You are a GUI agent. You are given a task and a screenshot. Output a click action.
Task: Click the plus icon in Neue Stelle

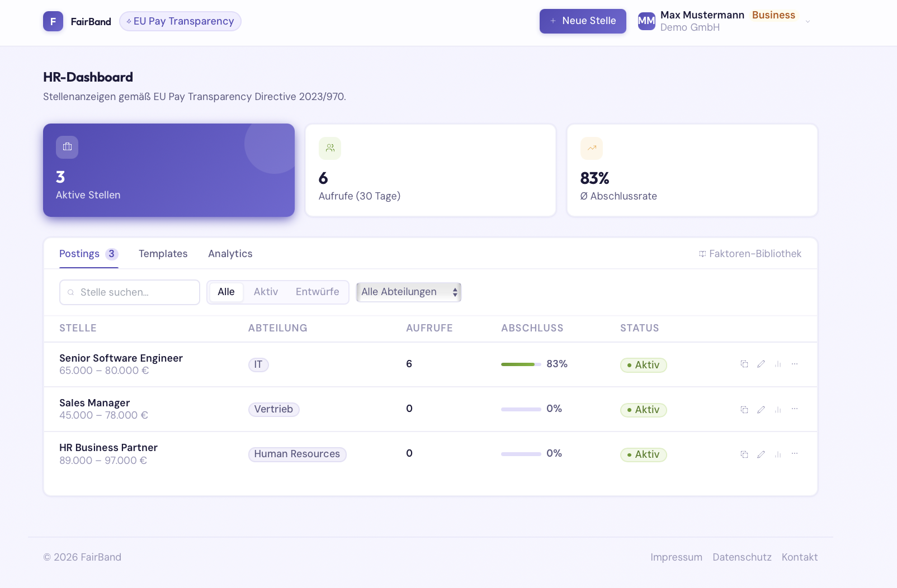pyautogui.click(x=553, y=21)
